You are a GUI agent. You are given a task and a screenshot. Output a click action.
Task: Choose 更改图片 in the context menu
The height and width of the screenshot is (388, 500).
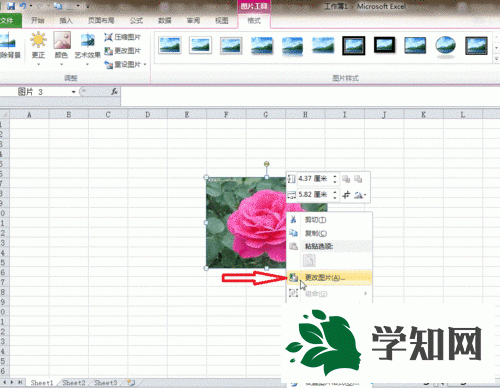(x=329, y=277)
